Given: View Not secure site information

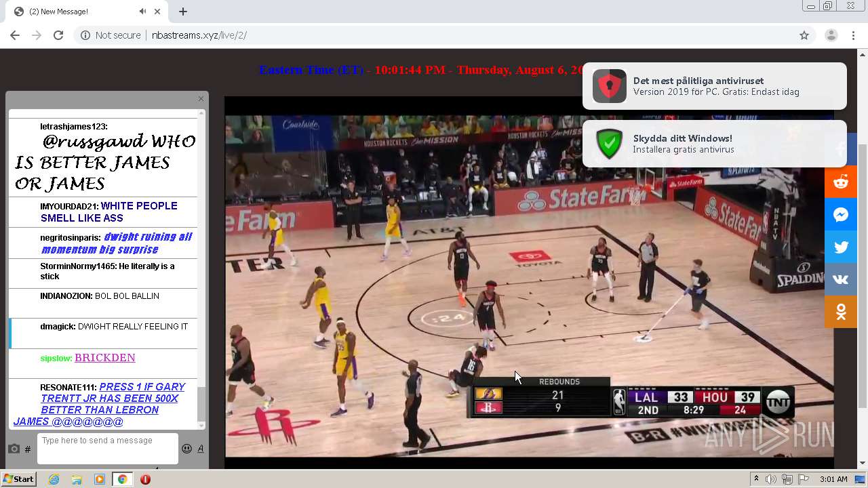Looking at the screenshot, I should [111, 35].
